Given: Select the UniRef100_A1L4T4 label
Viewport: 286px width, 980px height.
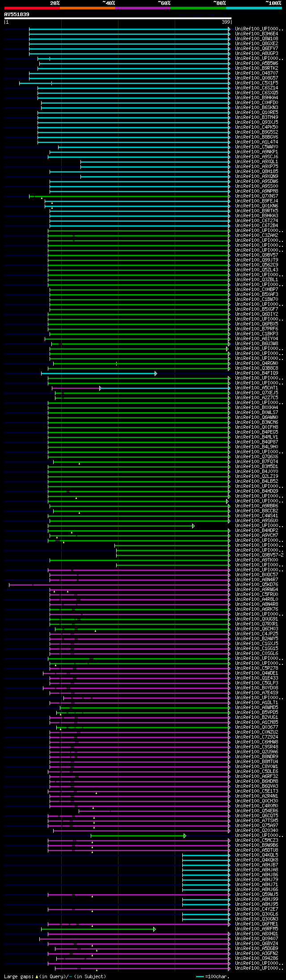Looking at the screenshot, I should click(257, 142).
